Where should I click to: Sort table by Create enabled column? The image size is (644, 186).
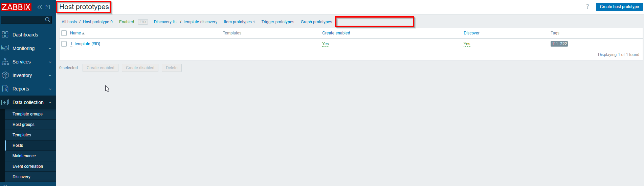pos(336,33)
